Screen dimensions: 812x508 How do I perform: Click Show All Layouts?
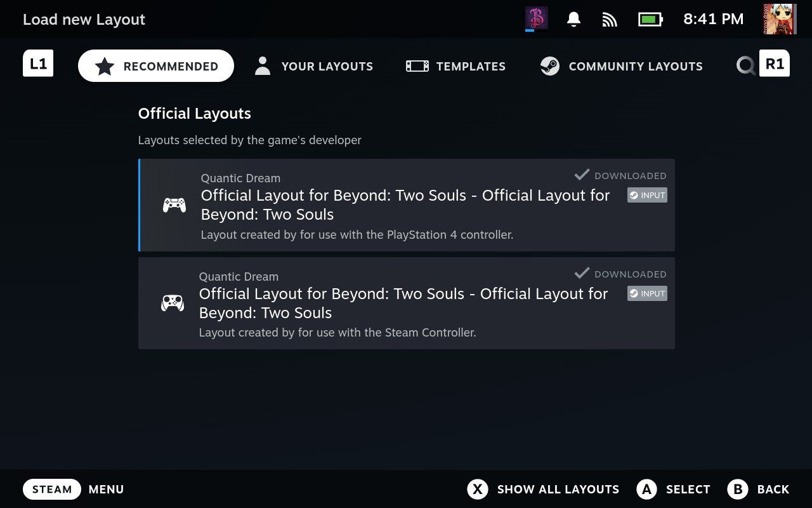click(558, 490)
